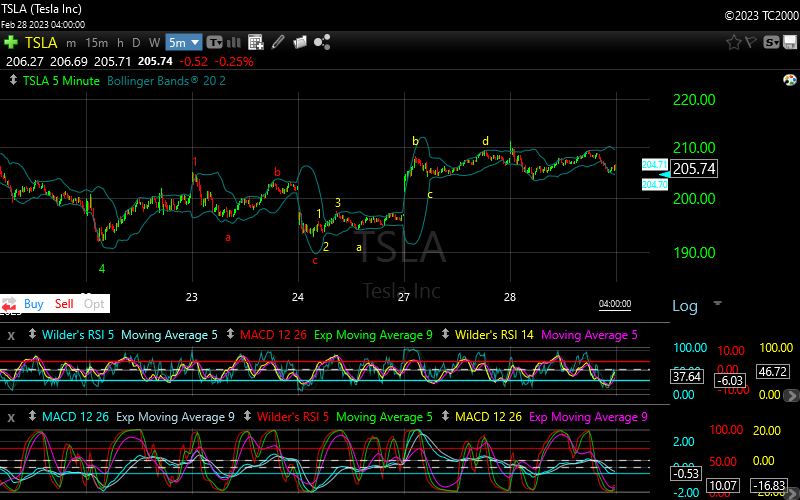This screenshot has height=500, width=800.
Task: Click the Sell button
Action: (x=64, y=304)
